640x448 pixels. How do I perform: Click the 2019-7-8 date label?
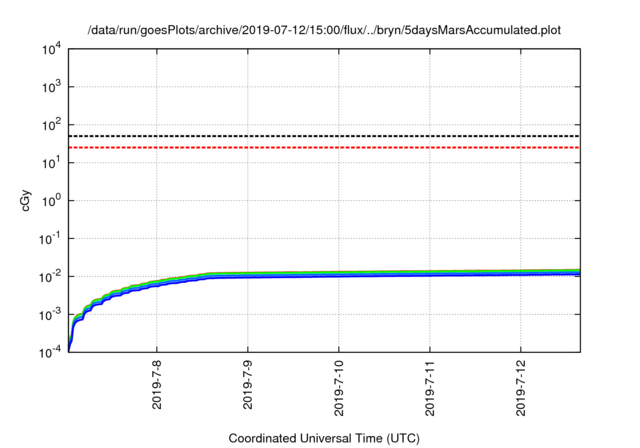(157, 384)
